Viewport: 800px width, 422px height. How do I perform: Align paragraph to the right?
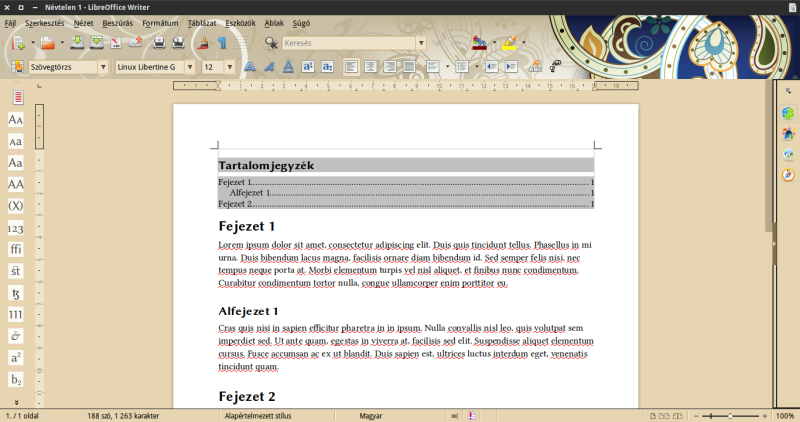click(x=390, y=67)
